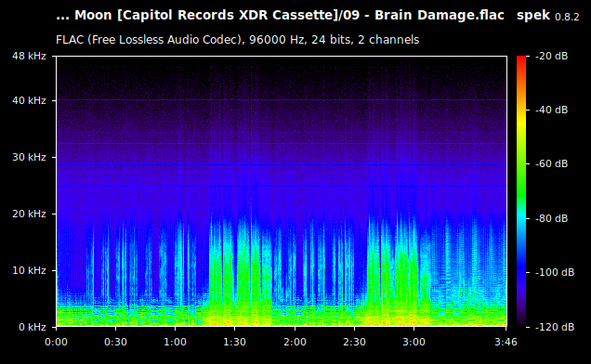591x364 pixels.
Task: Click inside the spectrogram plot area
Action: click(282, 191)
